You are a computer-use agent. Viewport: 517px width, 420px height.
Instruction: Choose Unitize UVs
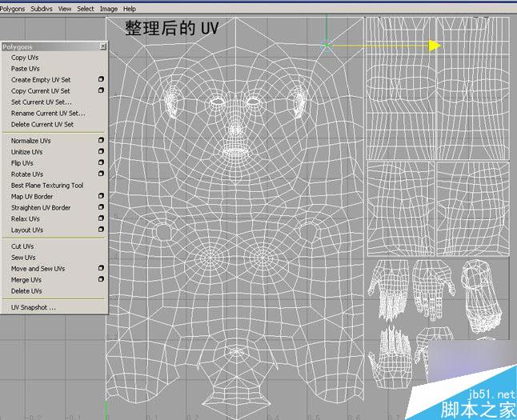26,152
